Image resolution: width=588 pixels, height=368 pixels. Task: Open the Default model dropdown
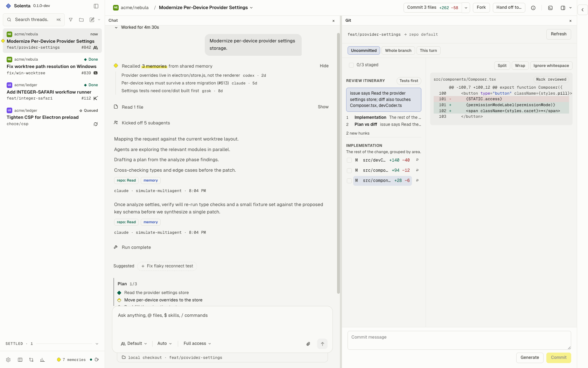click(x=134, y=343)
